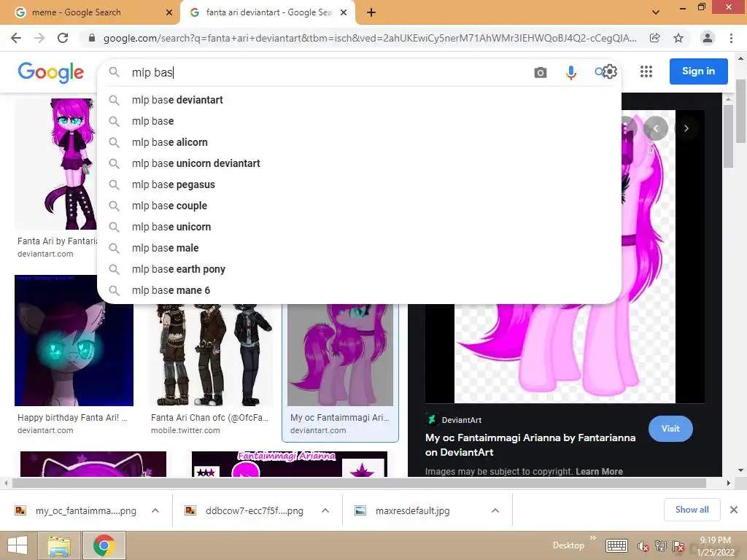747x560 pixels.
Task: Open My oc Fantaimmagi Arianna title link
Action: [x=530, y=445]
